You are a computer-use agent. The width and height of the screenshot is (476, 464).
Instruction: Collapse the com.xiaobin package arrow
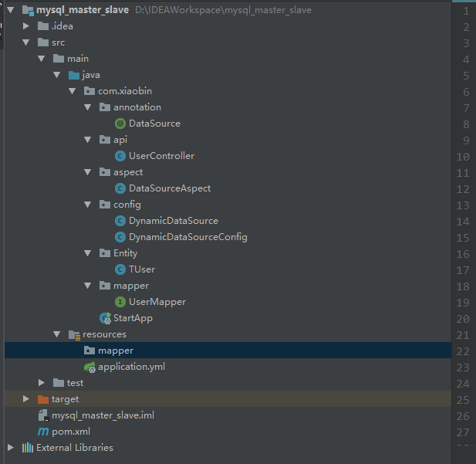(x=73, y=91)
